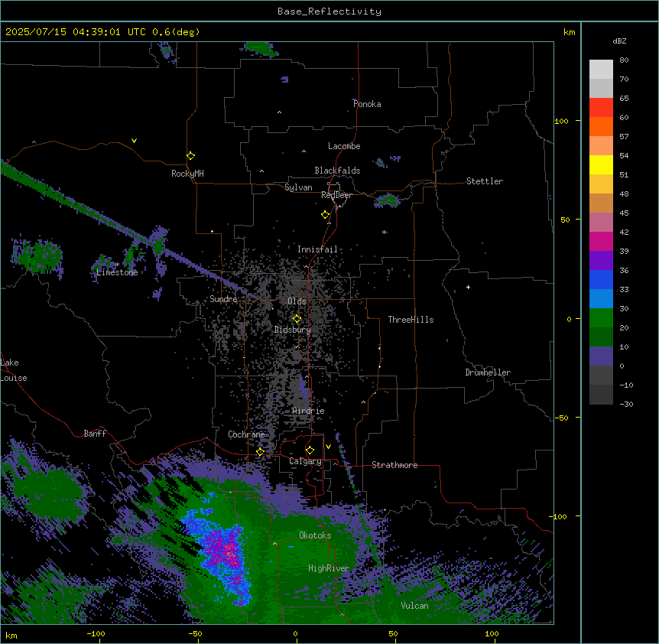659x644 pixels.
Task: Click the Calgary city label
Action: (x=305, y=461)
